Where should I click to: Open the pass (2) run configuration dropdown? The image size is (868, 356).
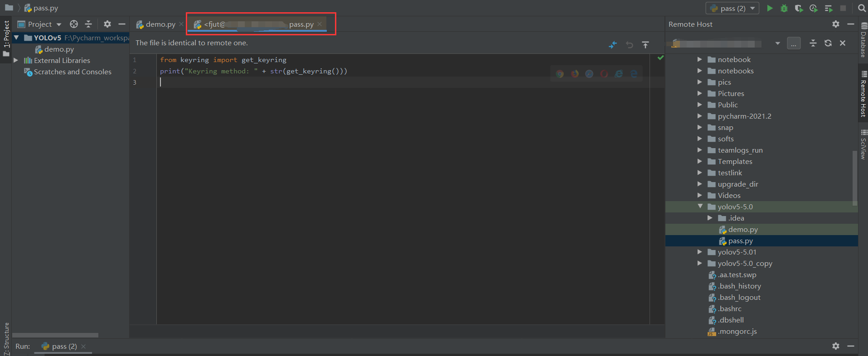732,8
